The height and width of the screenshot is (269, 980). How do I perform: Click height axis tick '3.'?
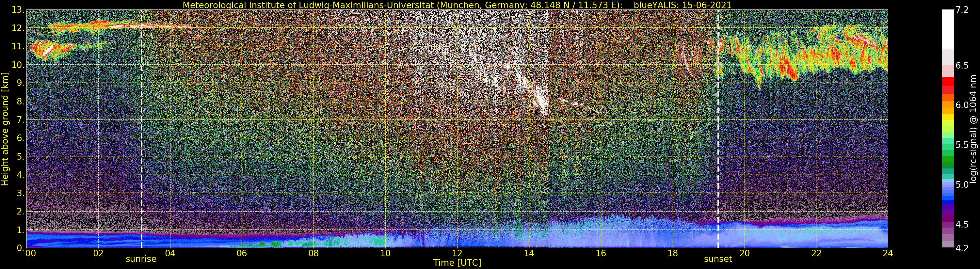pos(21,193)
